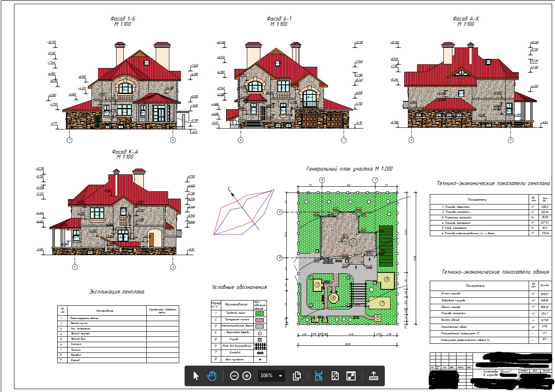Click 'Строительный объём' building indicator row
This screenshot has height=392, width=555.
pyautogui.click(x=490, y=326)
